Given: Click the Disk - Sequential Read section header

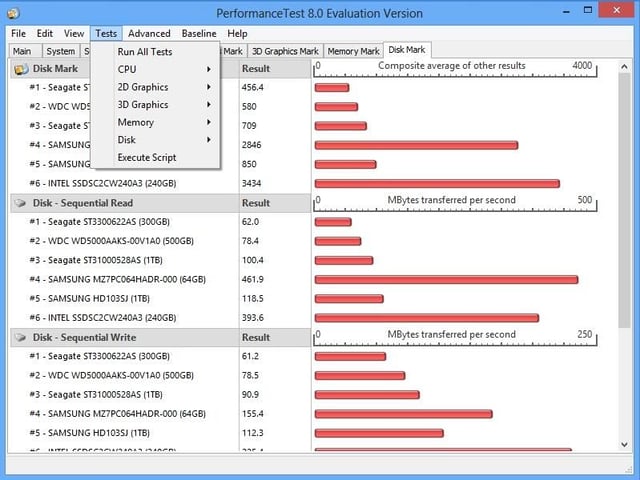Looking at the screenshot, I should [x=83, y=203].
